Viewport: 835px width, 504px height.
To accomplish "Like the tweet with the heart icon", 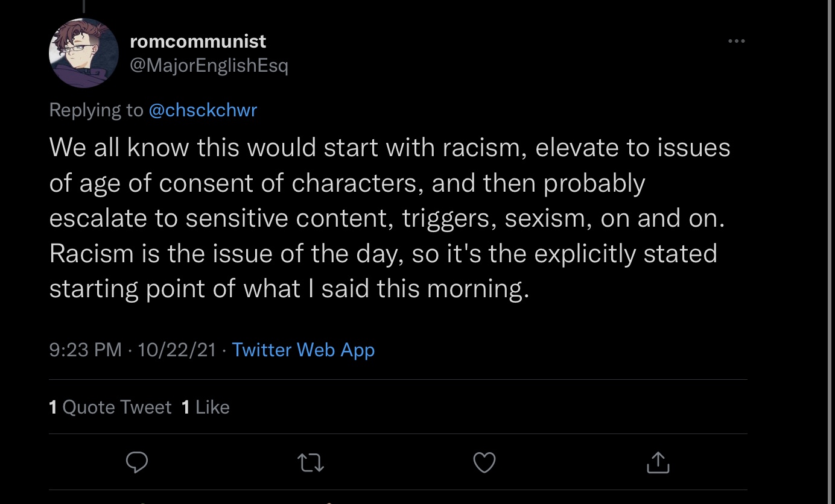I will 484,462.
